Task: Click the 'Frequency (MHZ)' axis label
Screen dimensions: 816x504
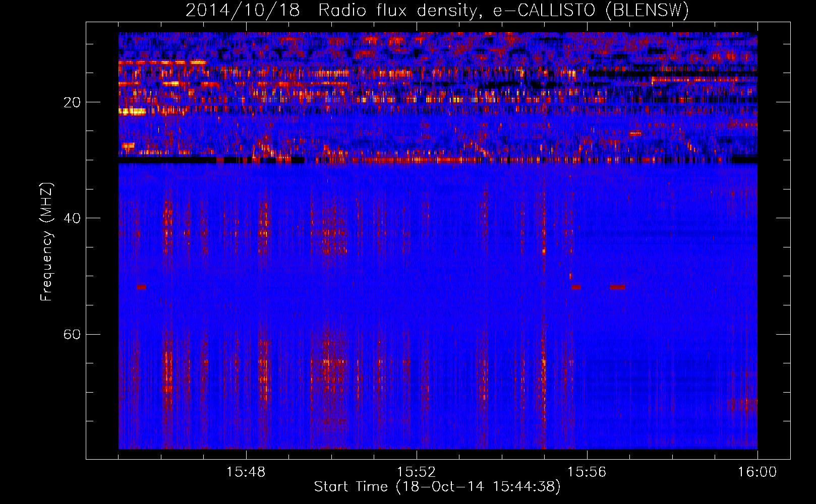Action: click(x=46, y=241)
